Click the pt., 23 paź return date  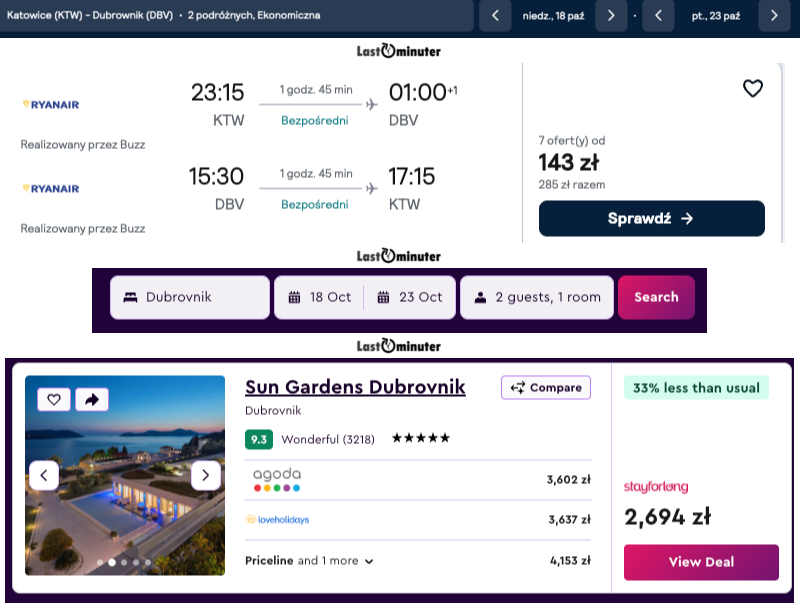click(716, 16)
